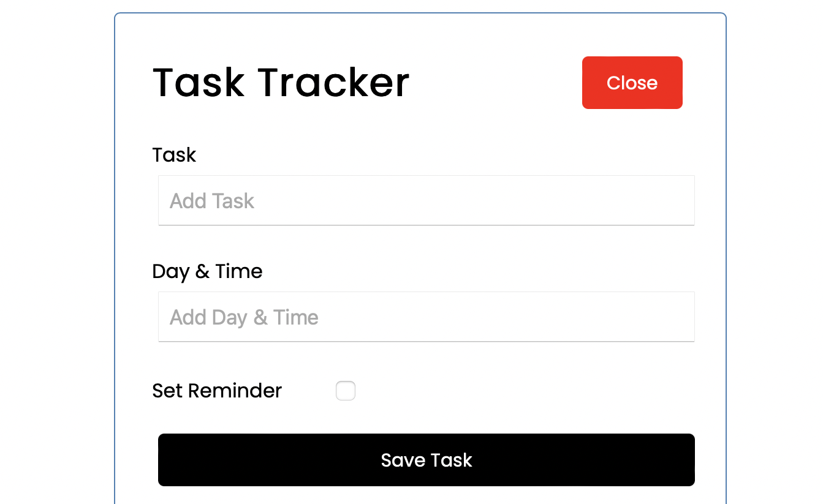Enable the Set Reminder checkbox
This screenshot has height=504, width=823.
click(346, 391)
